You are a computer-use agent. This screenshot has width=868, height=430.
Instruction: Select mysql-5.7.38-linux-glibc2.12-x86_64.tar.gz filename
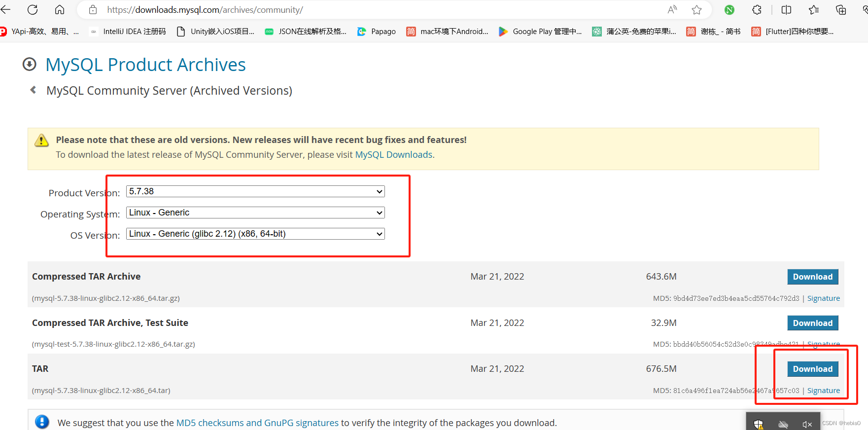pos(106,298)
